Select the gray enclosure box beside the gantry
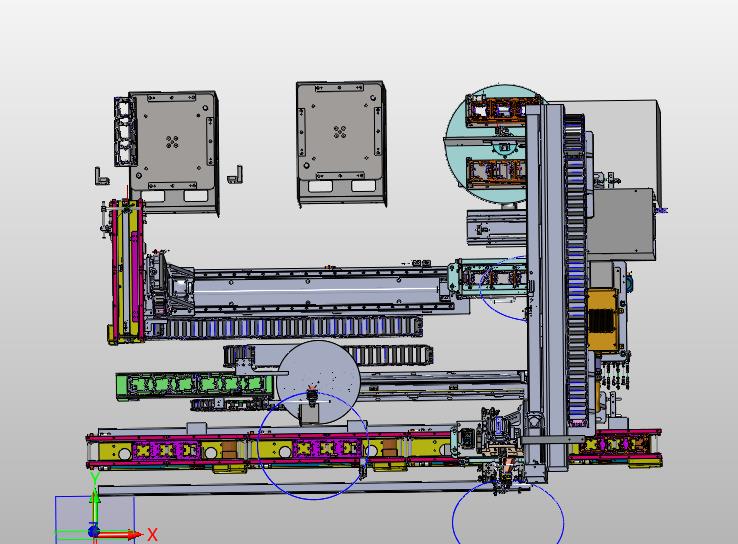738x544 pixels. [622, 224]
